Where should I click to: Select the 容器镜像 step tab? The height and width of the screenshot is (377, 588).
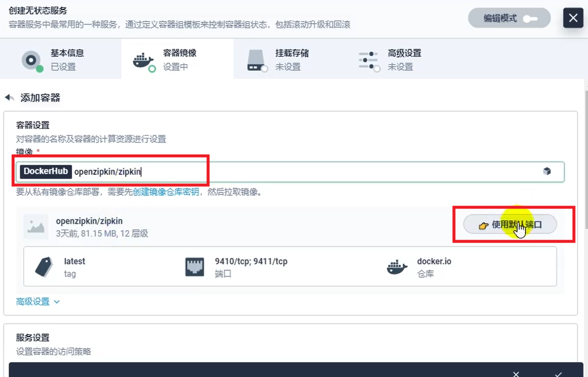(177, 59)
